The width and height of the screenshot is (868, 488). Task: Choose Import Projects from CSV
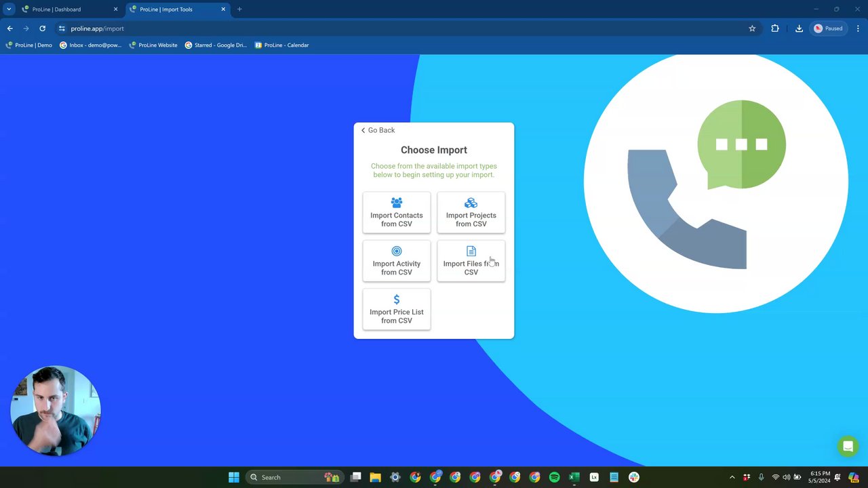pos(471,212)
